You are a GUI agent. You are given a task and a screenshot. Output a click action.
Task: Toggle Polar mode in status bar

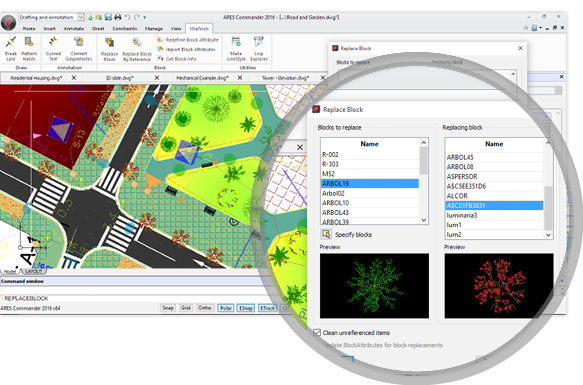pyautogui.click(x=225, y=308)
